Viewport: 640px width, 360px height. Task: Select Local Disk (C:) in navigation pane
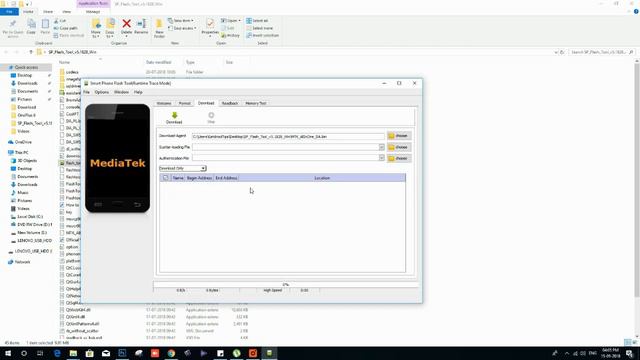pyautogui.click(x=30, y=217)
